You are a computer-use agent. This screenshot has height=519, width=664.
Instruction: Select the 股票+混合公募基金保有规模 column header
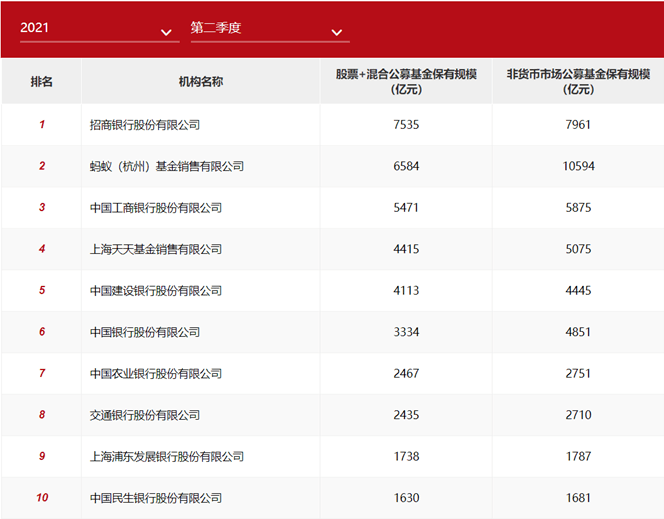406,82
